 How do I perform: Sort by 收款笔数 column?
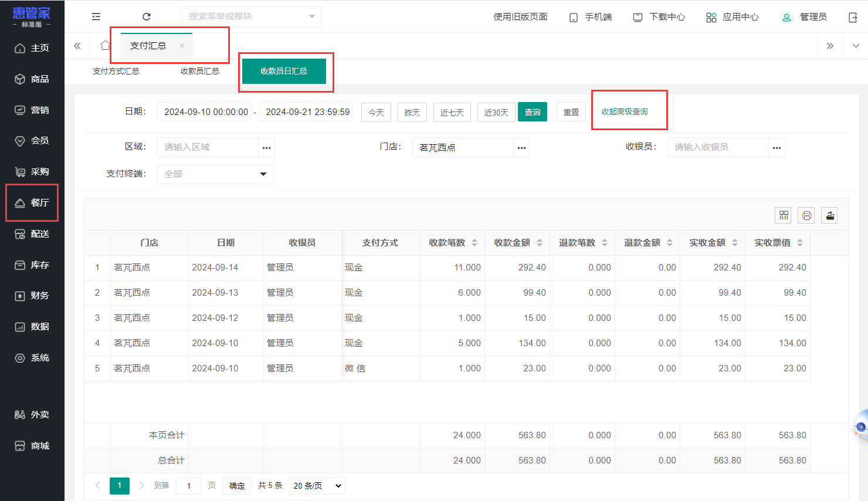point(474,243)
